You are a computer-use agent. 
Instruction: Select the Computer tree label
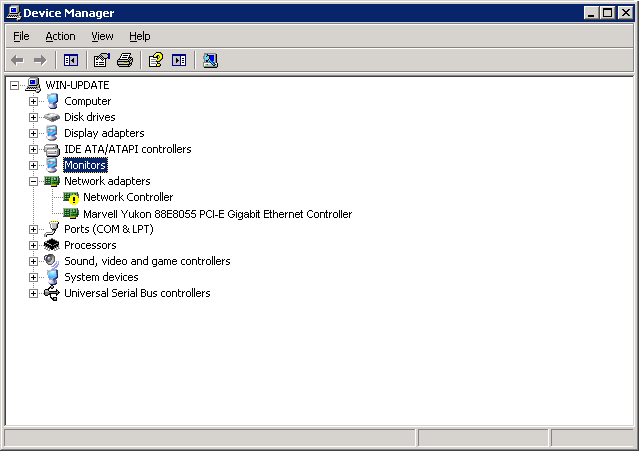click(88, 101)
